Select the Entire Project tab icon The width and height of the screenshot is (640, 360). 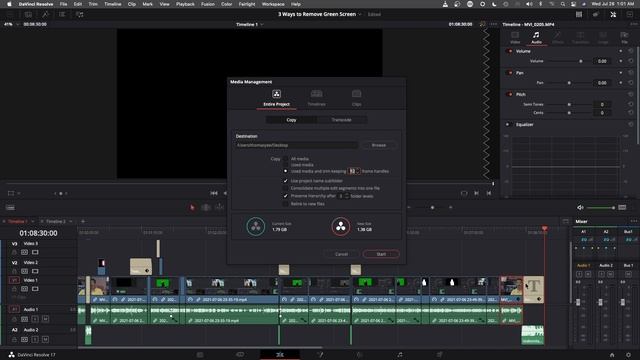coord(276,94)
